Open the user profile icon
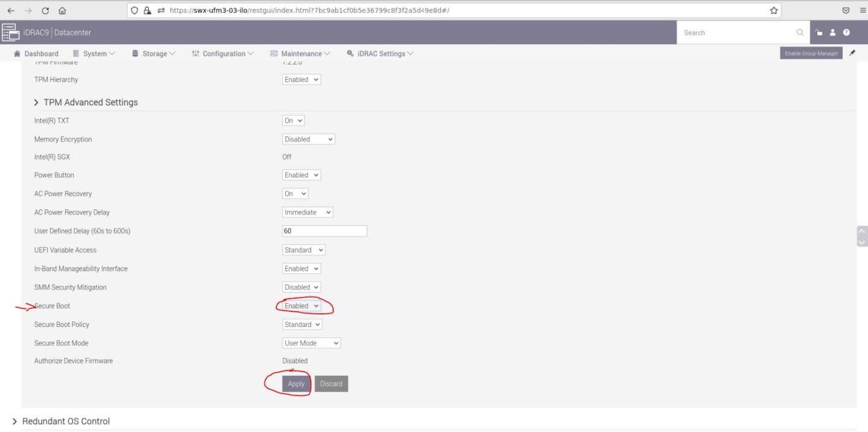The image size is (868, 432). (832, 33)
